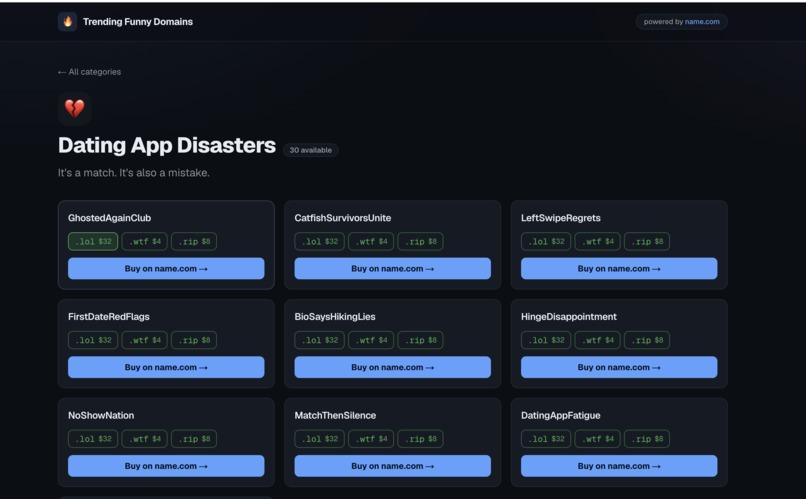806x499 pixels.
Task: Click the fire logo icon in header
Action: [67, 22]
